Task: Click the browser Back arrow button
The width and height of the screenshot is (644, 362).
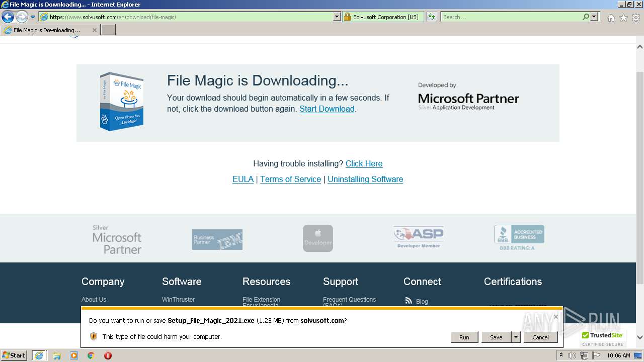Action: 8,17
